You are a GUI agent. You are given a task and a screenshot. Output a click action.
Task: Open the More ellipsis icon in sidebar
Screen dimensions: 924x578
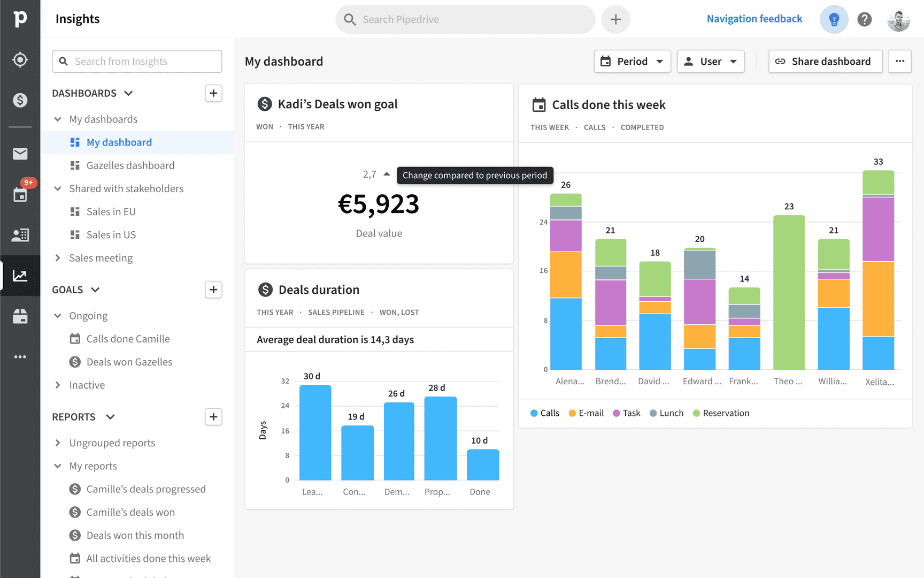(x=20, y=357)
